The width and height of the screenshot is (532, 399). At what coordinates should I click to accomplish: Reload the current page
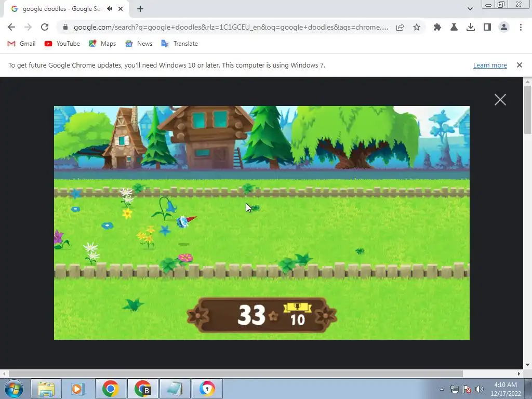[x=45, y=27]
